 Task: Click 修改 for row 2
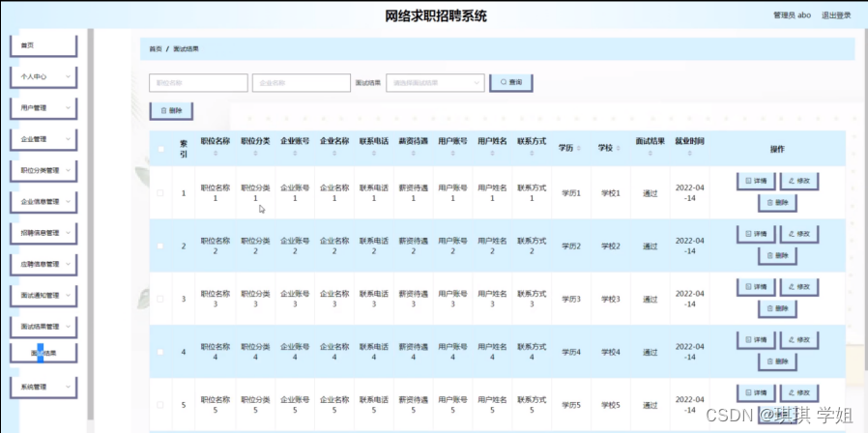coord(798,234)
